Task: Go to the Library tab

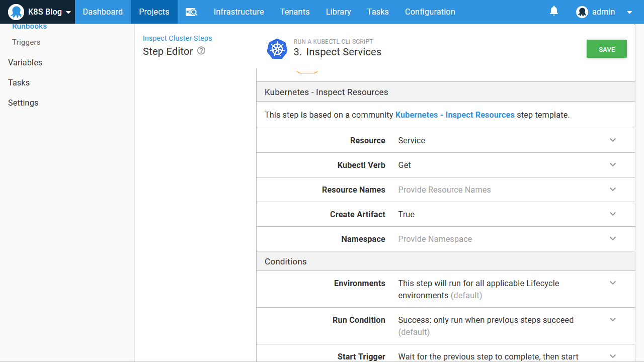Action: [x=338, y=12]
